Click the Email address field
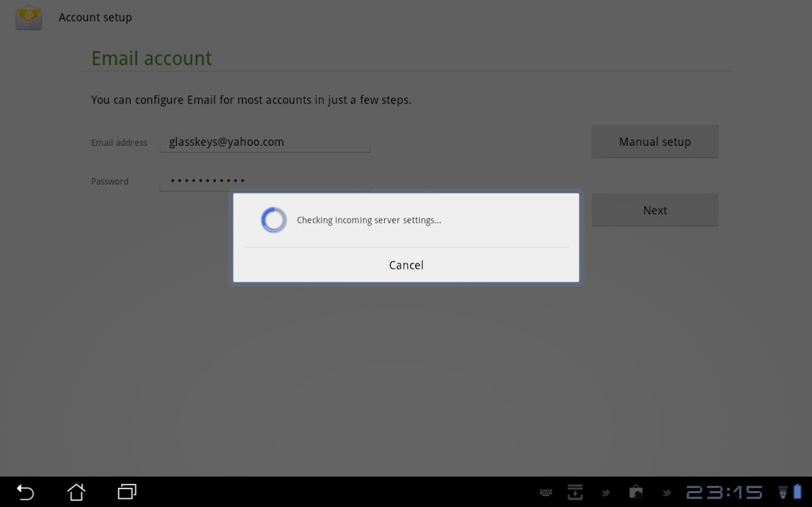The width and height of the screenshot is (812, 507). point(265,142)
